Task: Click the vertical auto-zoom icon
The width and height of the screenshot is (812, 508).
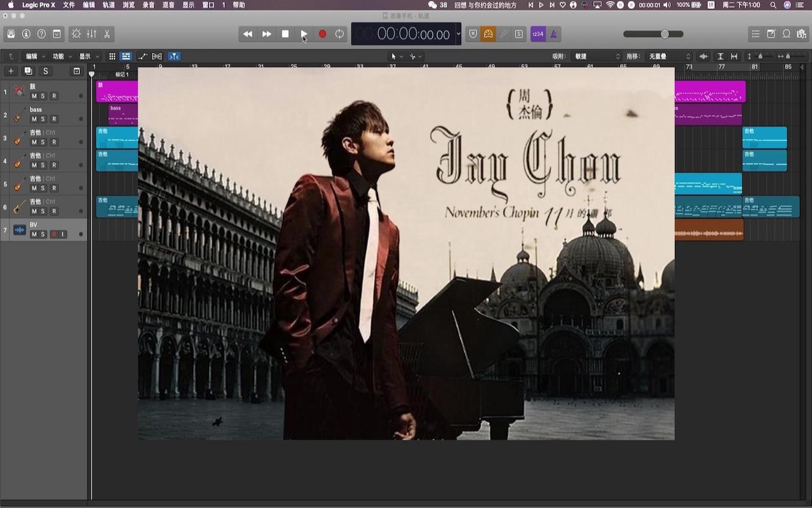Action: [720, 56]
